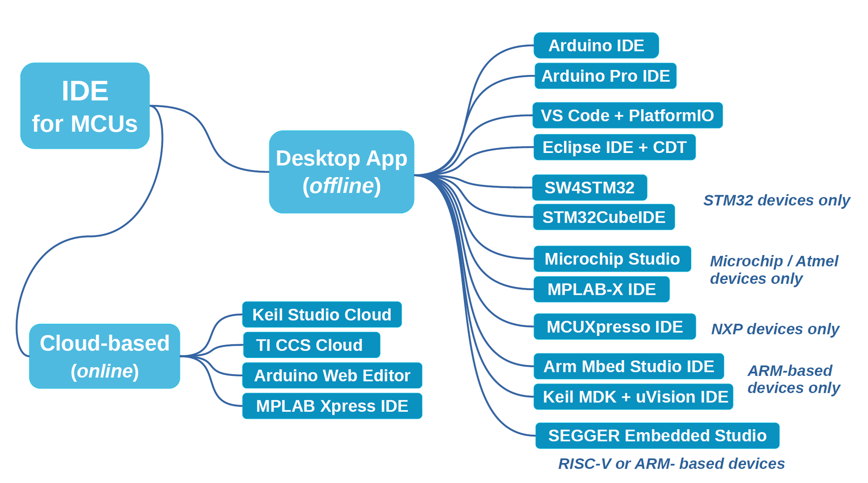Click the 'SW4STM32' box
This screenshot has width=868, height=483.
point(590,187)
